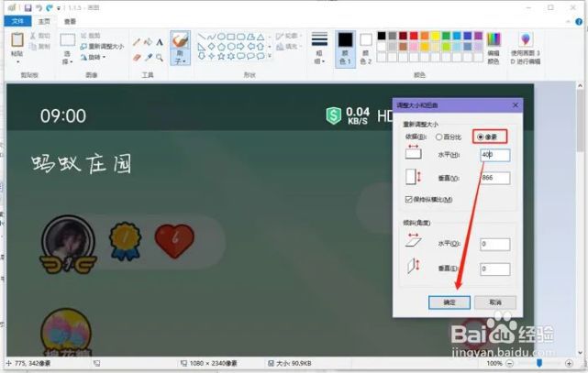Click the blue Help question icon
Screen dimensions: 588x373
click(579, 22)
